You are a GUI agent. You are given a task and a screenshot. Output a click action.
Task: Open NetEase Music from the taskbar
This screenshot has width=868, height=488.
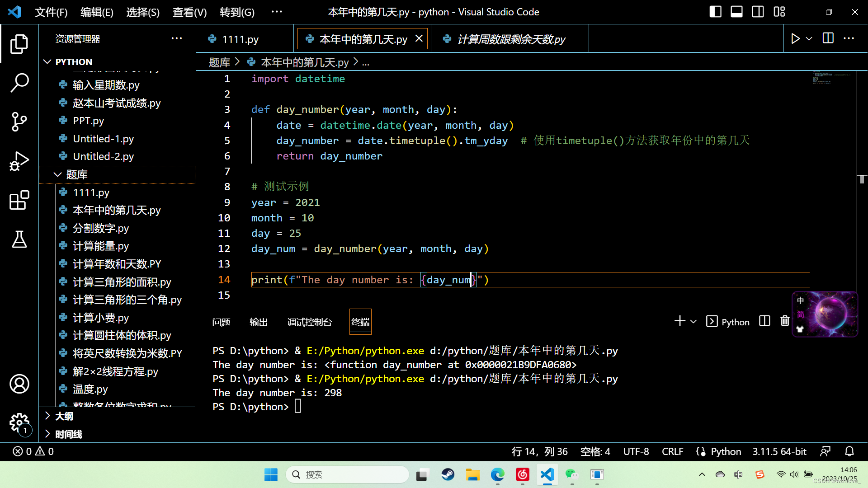pyautogui.click(x=522, y=474)
